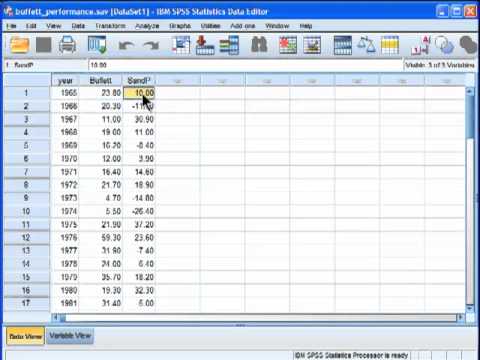This screenshot has height=360, width=480.
Task: Click Buffett value 23.80
Action: (101, 93)
